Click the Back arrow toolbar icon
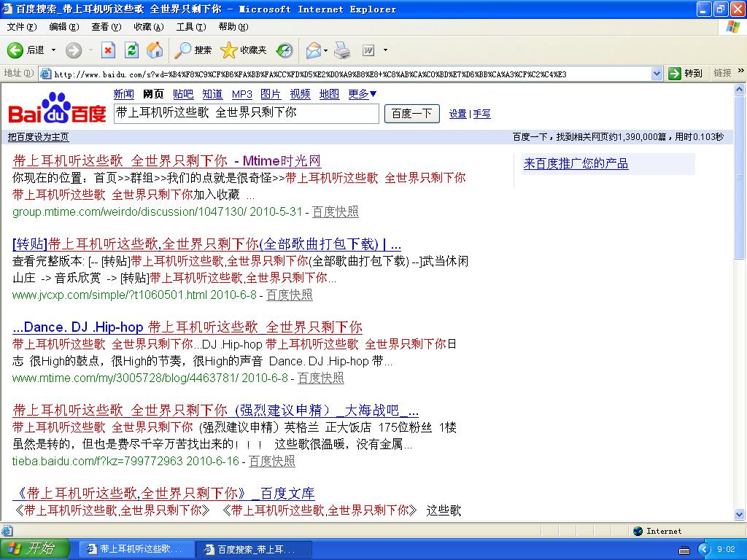 (15, 50)
